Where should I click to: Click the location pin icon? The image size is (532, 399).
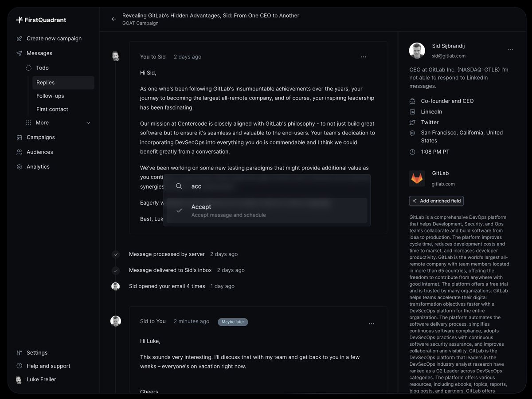click(412, 133)
